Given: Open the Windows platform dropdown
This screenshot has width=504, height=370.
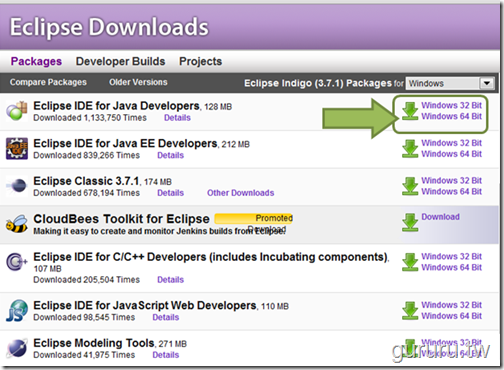Looking at the screenshot, I should point(450,83).
